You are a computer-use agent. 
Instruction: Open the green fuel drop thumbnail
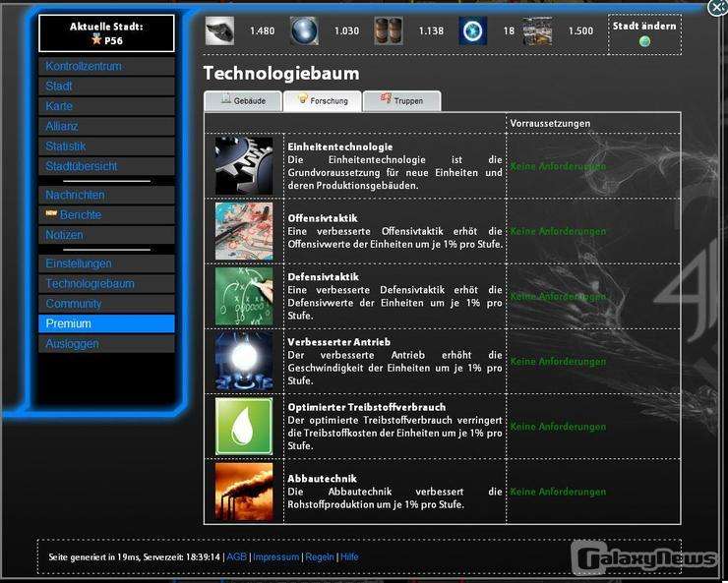[244, 427]
